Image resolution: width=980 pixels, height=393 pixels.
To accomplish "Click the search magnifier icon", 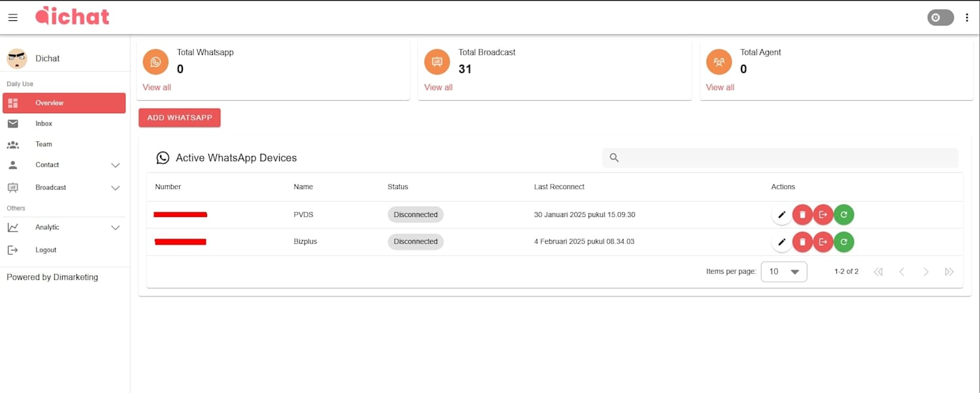I will (614, 158).
